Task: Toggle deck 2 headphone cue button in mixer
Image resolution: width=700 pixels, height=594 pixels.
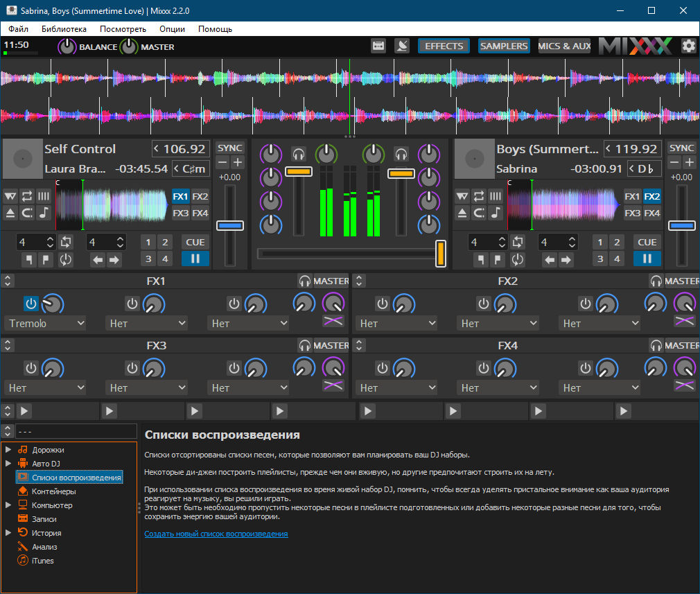Action: coord(401,154)
